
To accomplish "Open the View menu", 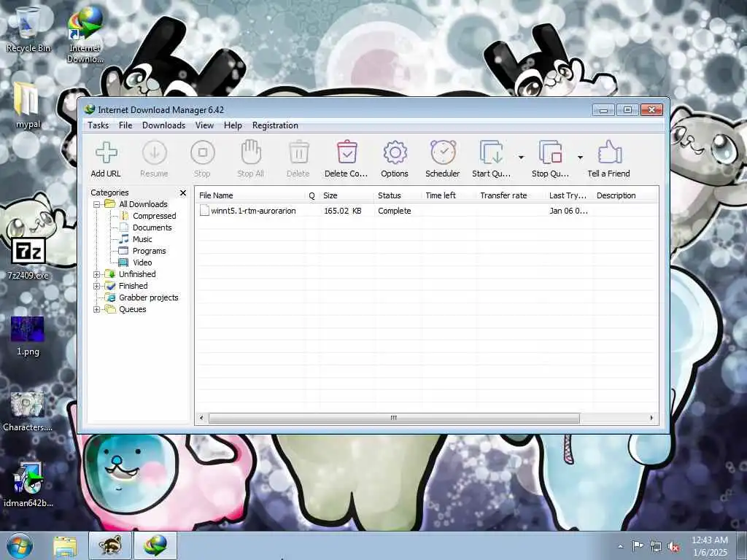I will point(204,125).
